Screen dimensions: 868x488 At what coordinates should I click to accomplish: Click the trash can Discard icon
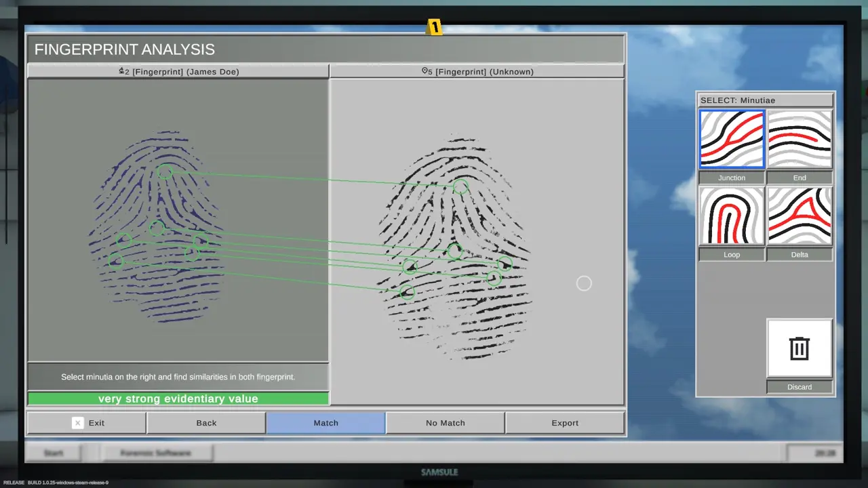pos(800,348)
